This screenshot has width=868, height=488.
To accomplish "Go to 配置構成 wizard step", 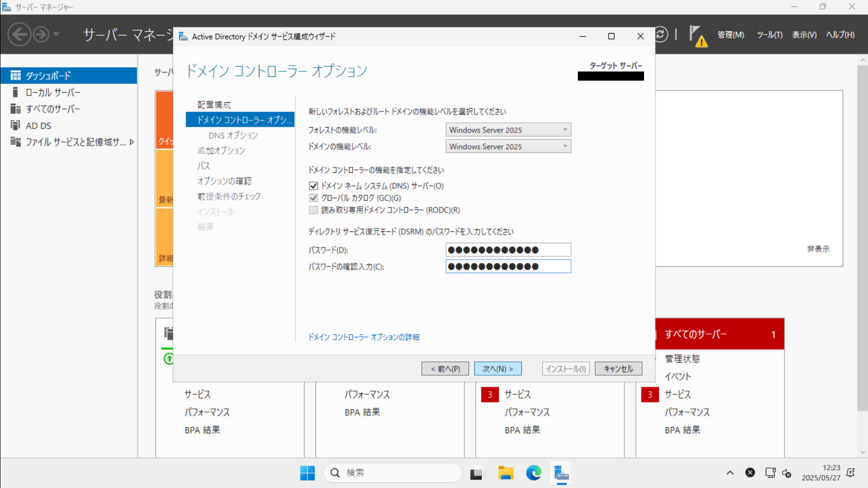I will pyautogui.click(x=214, y=105).
